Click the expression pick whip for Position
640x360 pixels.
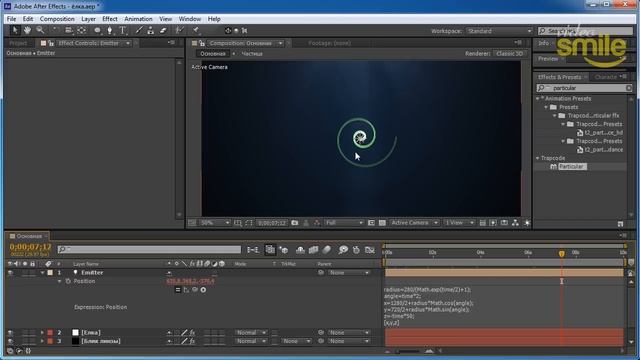[x=195, y=289]
